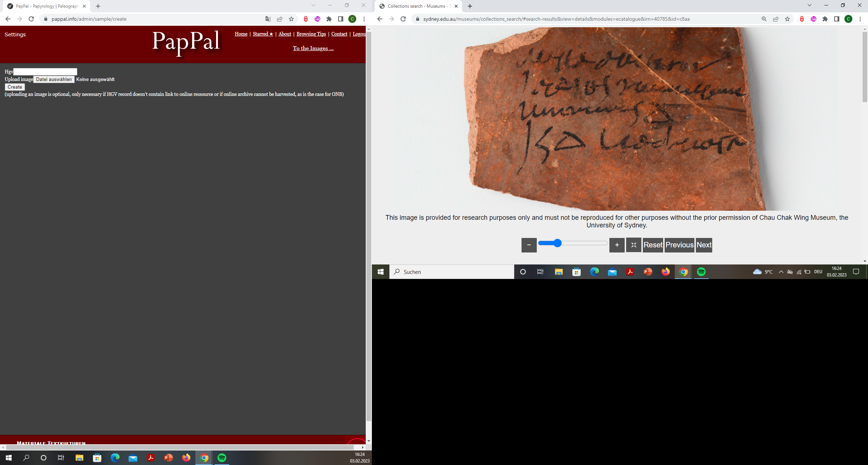Open the Home link in PapPal header

241,34
